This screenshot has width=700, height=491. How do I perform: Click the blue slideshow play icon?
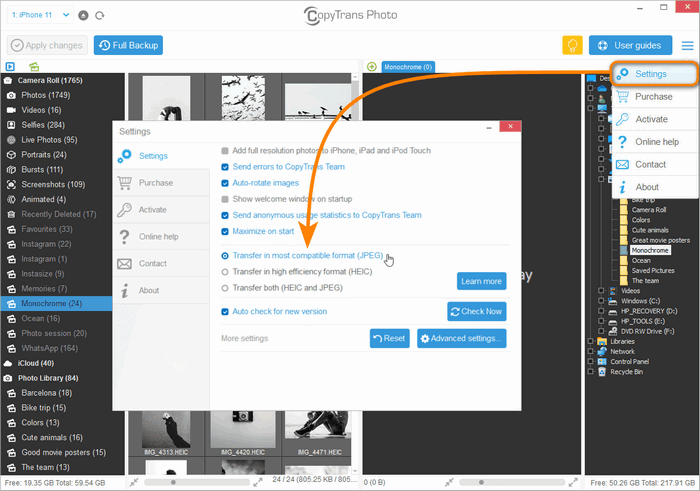pos(10,67)
